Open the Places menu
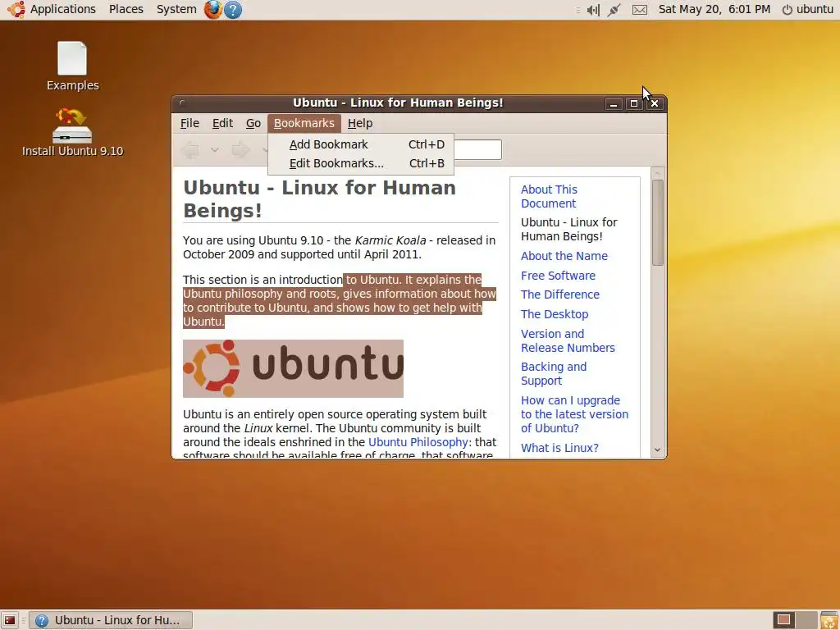This screenshot has height=630, width=840. (x=126, y=9)
